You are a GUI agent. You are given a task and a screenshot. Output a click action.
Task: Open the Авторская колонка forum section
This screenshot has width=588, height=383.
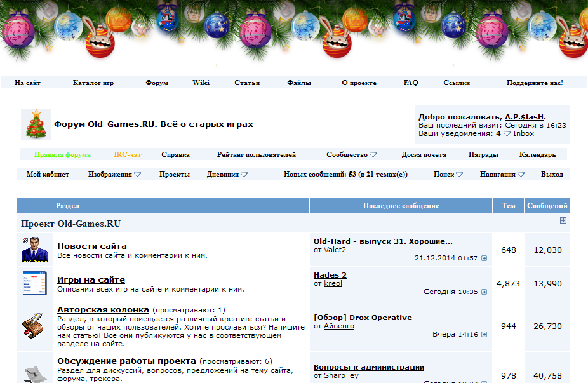(x=103, y=310)
